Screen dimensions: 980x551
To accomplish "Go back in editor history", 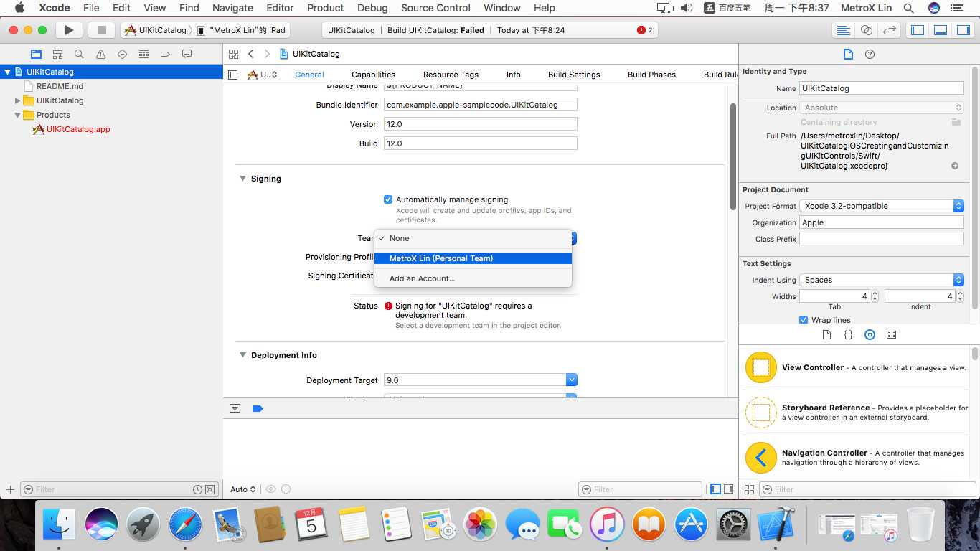I will click(x=250, y=54).
